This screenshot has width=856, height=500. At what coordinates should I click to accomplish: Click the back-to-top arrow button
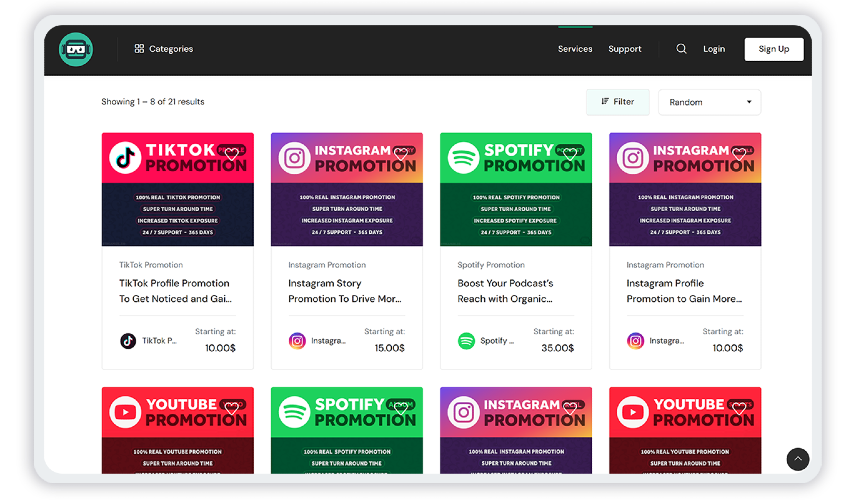tap(798, 459)
